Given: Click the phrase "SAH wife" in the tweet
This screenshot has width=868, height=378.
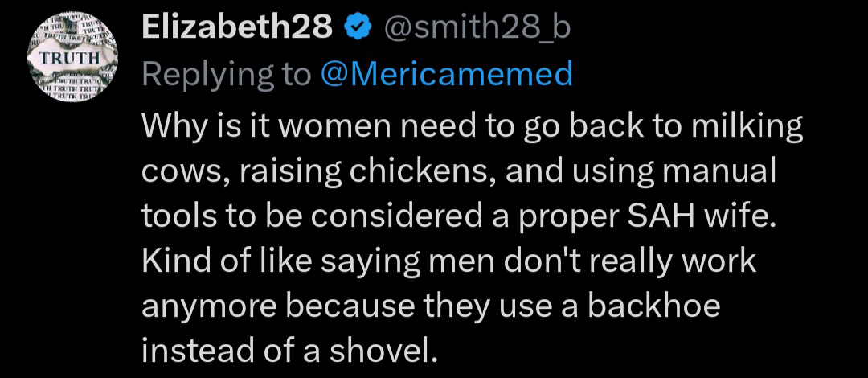Looking at the screenshot, I should click(x=710, y=216).
